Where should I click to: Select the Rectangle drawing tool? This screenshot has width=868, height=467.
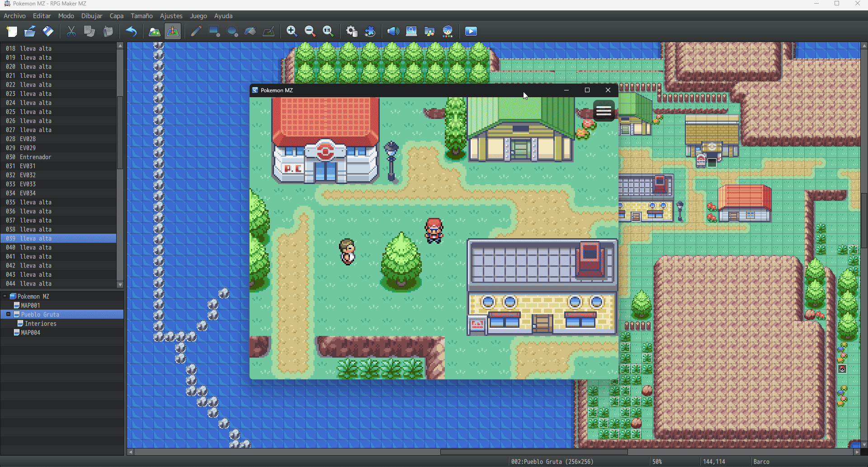214,31
